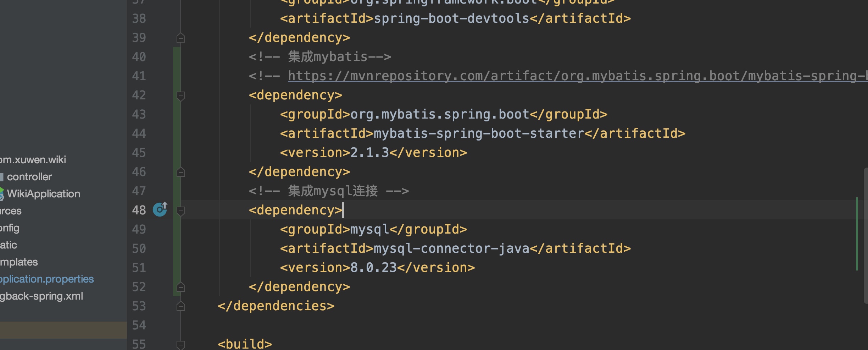Screen dimensions: 868x350
Task: Open application.properties file from the tree
Action: 46,279
